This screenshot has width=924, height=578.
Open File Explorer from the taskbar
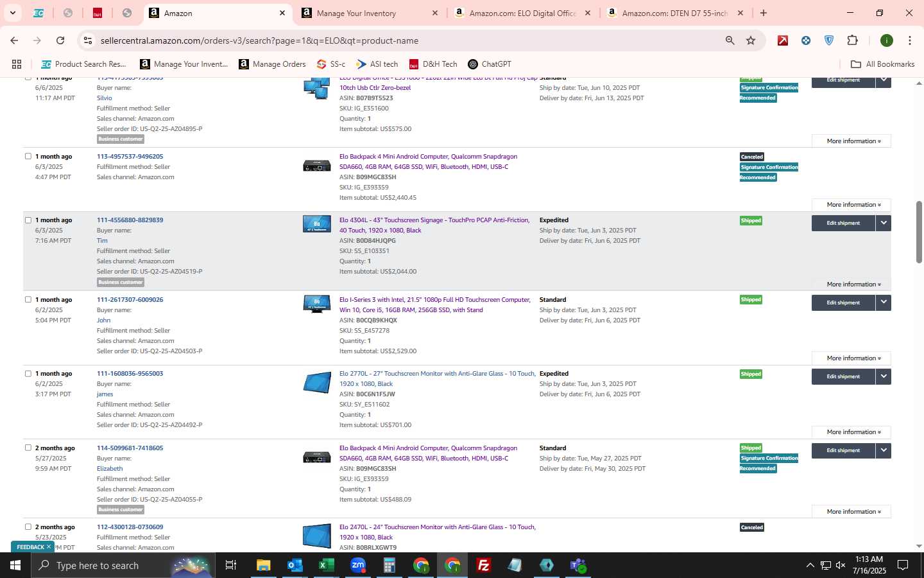point(264,565)
